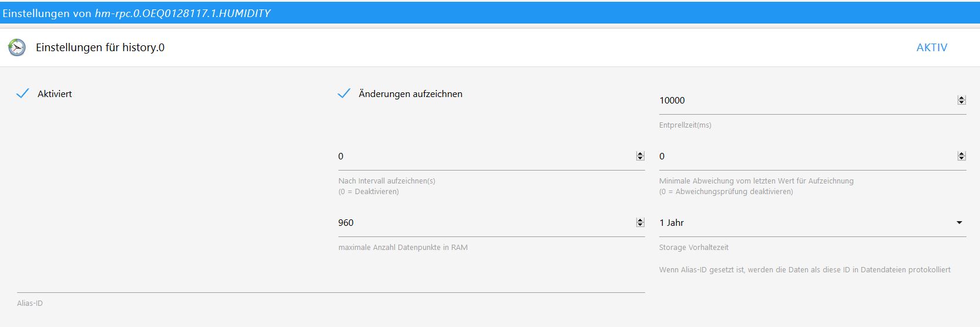
Task: Click the Einstellungen für history.0 header
Action: tap(100, 48)
